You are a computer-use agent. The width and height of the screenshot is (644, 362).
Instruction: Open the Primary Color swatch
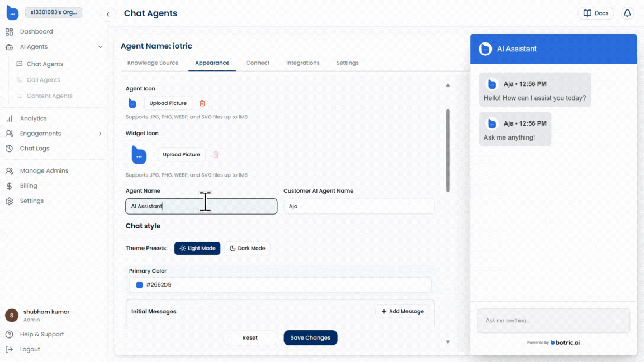139,284
